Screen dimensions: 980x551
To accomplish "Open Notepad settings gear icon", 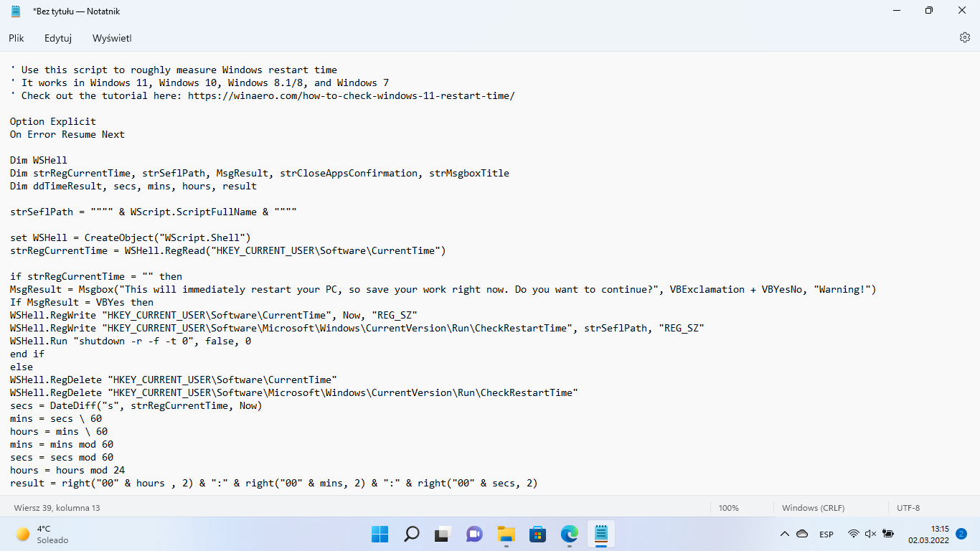I will (965, 37).
